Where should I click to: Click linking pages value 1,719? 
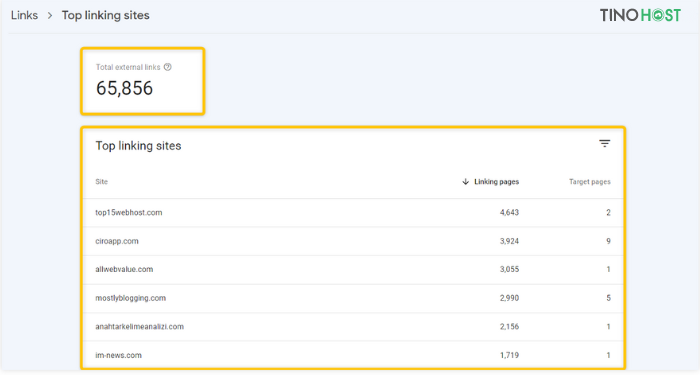tap(509, 355)
